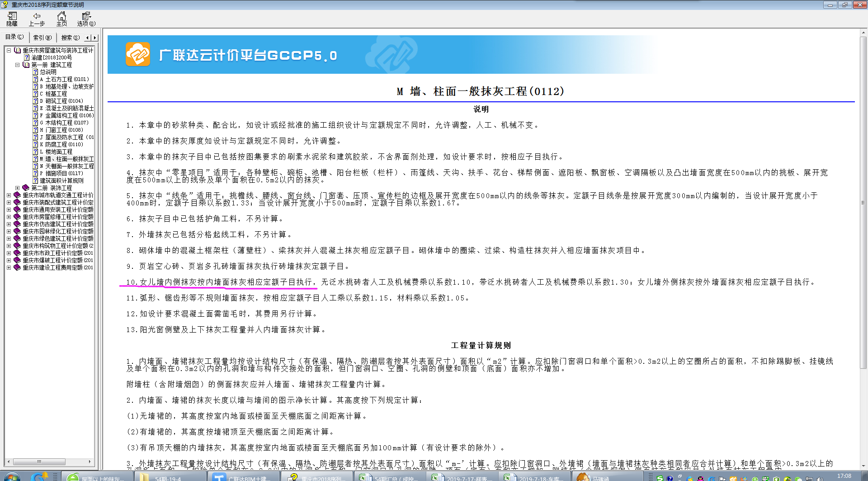868x481 pixels.
Task: Click the vertical scrollbar up arrow of content
Action: (x=863, y=33)
